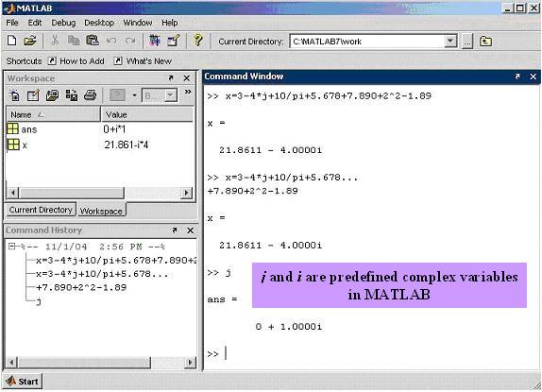Viewport: 542px width, 392px height.
Task: Click the Paste icon in main toolbar
Action: (93, 41)
